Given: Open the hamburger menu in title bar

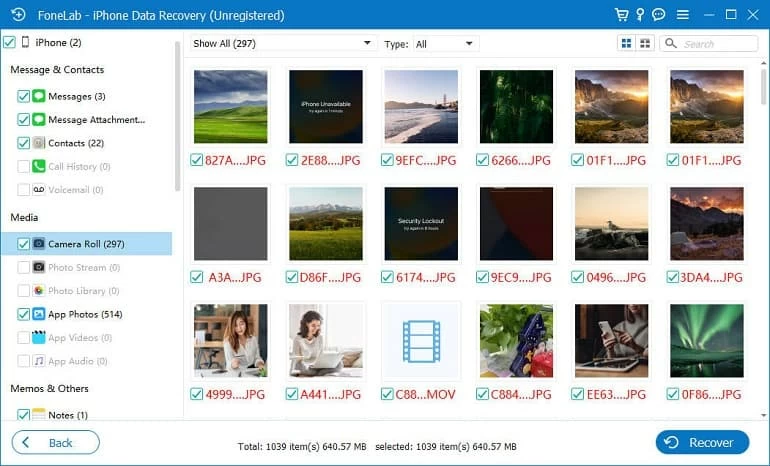Looking at the screenshot, I should [x=682, y=15].
